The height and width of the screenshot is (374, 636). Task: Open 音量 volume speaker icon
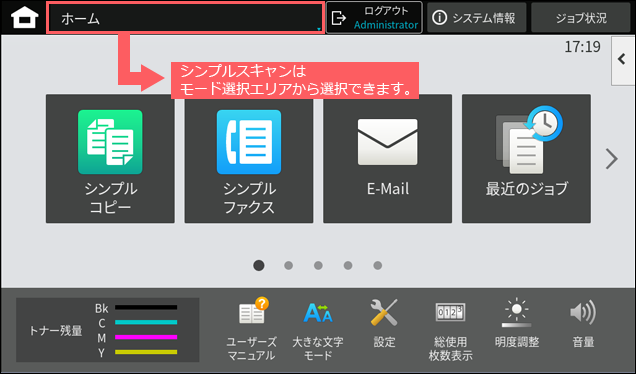coord(583,324)
